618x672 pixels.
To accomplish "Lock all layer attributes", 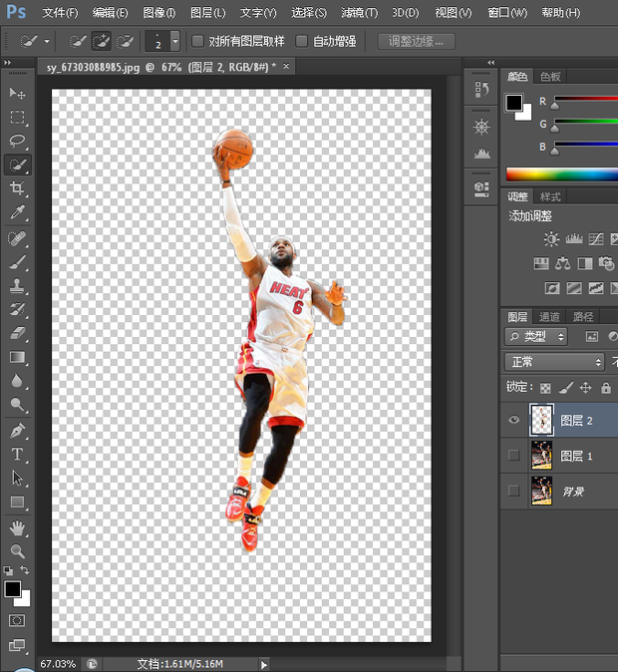I will click(x=606, y=388).
